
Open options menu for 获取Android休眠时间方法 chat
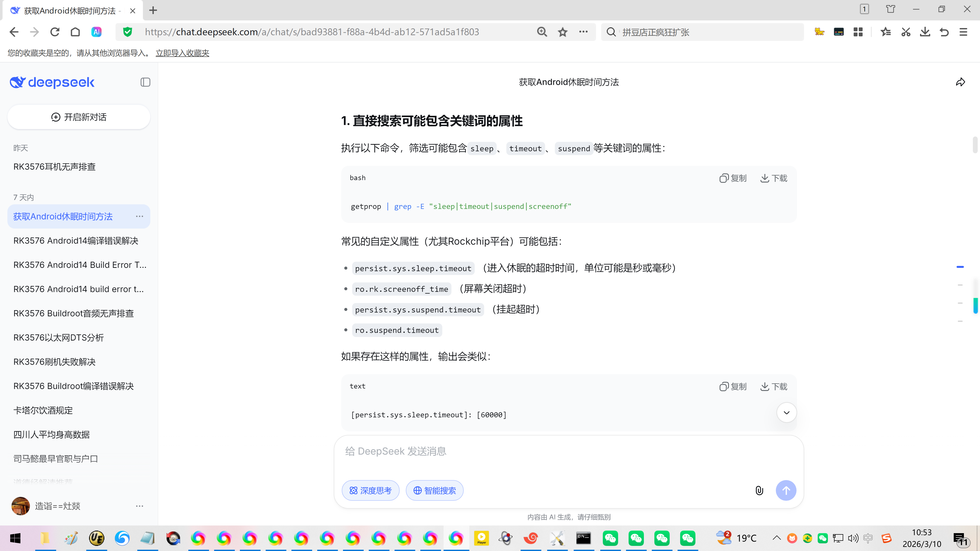pos(140,216)
